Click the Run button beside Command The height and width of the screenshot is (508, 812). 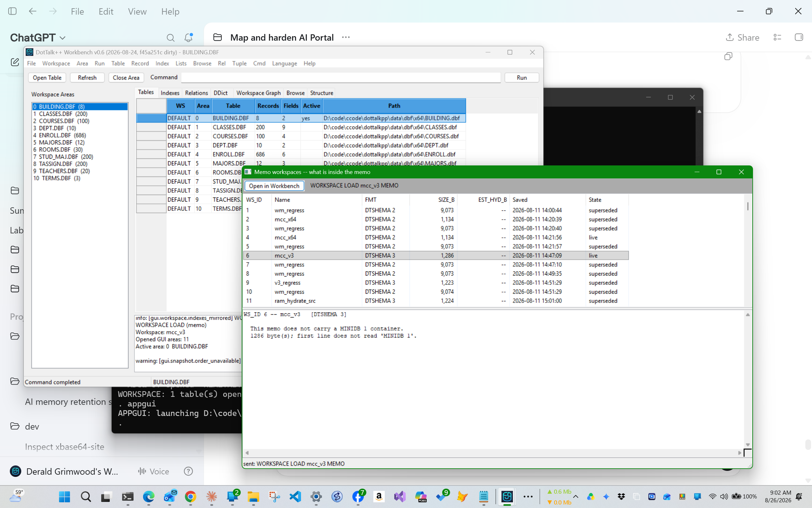(522, 77)
